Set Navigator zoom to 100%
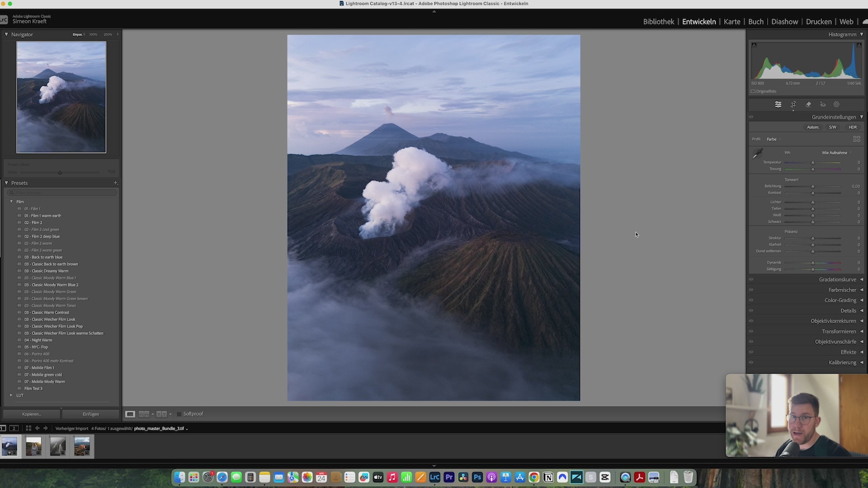Image resolution: width=868 pixels, height=488 pixels. pyautogui.click(x=93, y=34)
